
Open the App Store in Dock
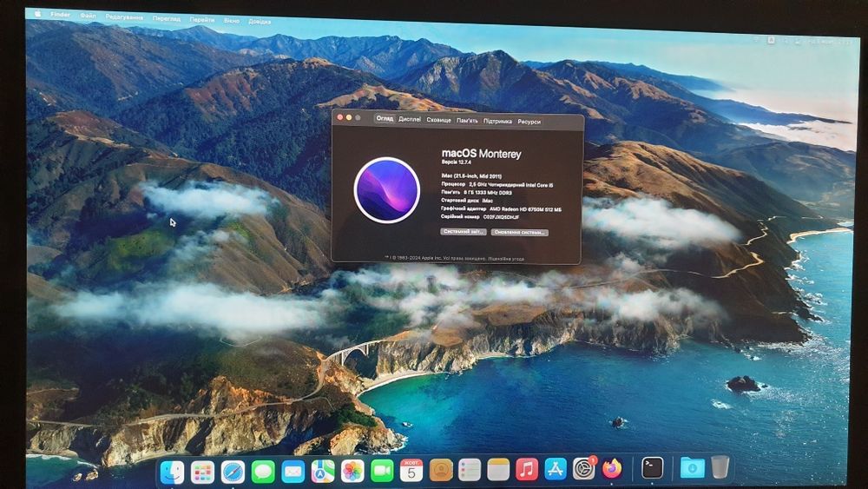coord(556,469)
